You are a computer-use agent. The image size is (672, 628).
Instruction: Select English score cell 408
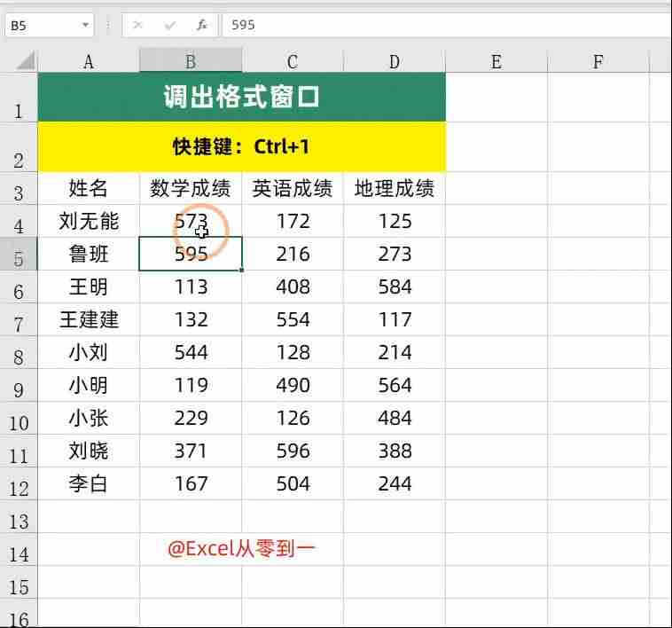point(293,287)
